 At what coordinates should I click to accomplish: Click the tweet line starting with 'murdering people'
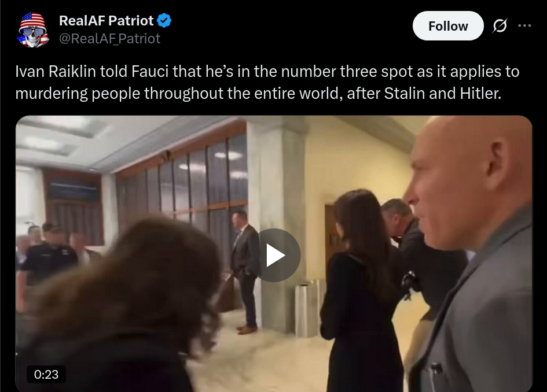(x=258, y=94)
